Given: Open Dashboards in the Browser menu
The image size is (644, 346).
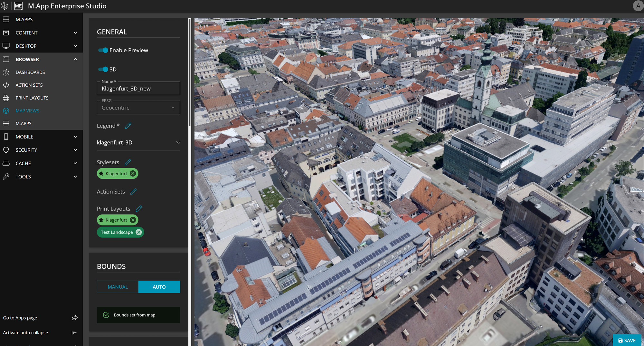Looking at the screenshot, I should pyautogui.click(x=41, y=72).
